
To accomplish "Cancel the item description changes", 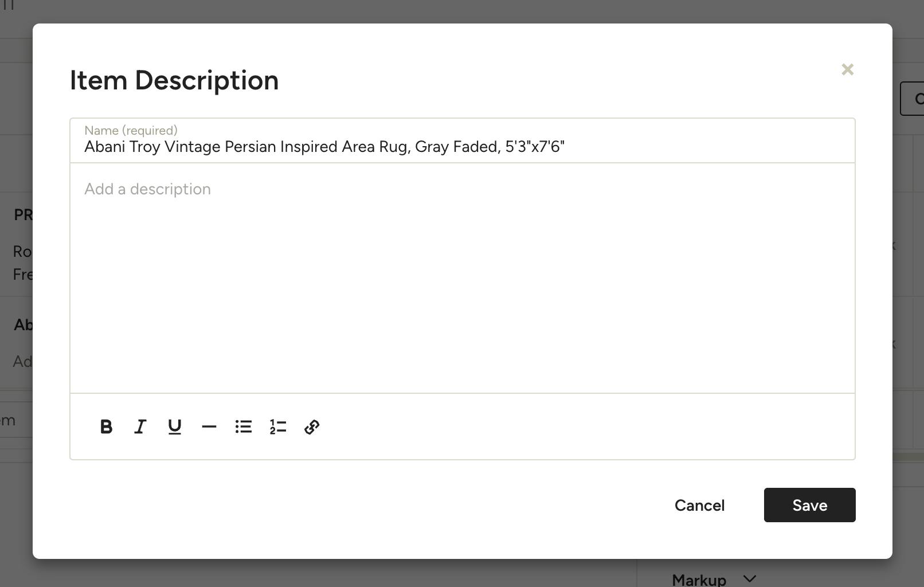I will coord(699,505).
